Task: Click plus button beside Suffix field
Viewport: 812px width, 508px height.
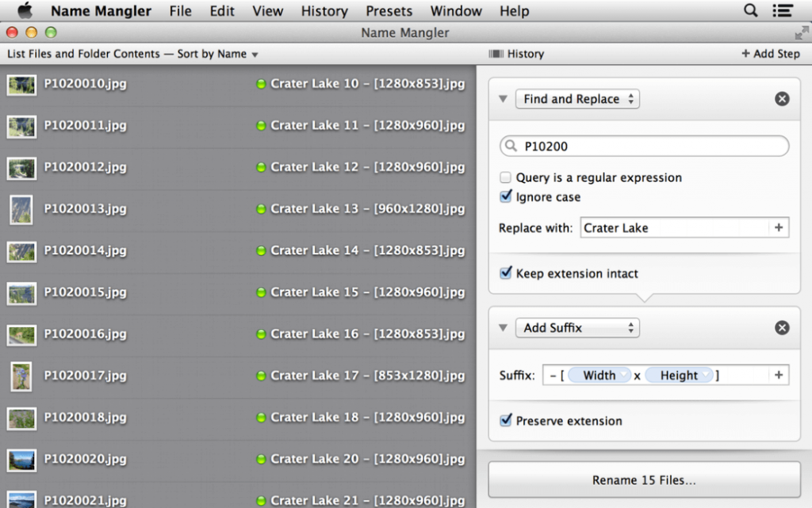Action: [x=779, y=376]
